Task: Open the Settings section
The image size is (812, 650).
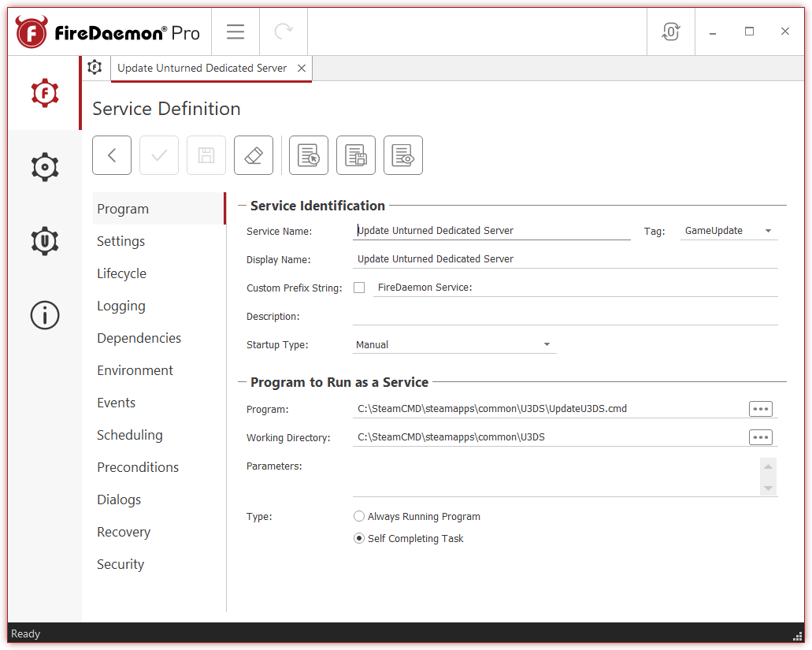Action: click(158, 241)
